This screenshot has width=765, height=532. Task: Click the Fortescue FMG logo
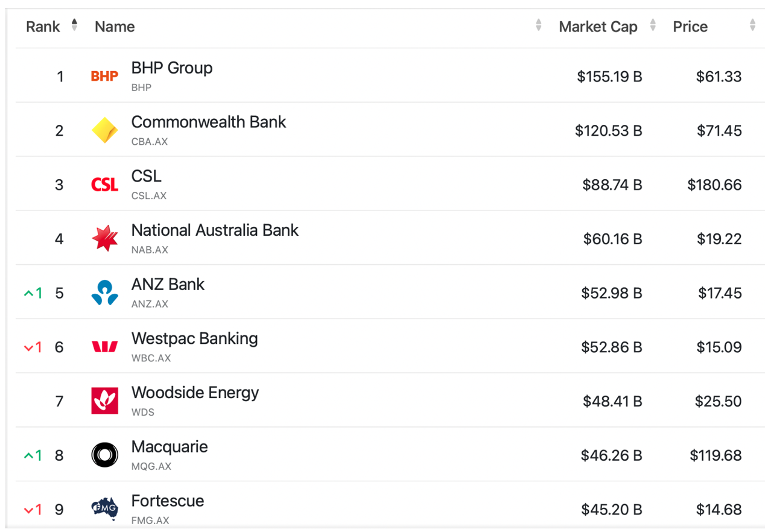pos(104,508)
